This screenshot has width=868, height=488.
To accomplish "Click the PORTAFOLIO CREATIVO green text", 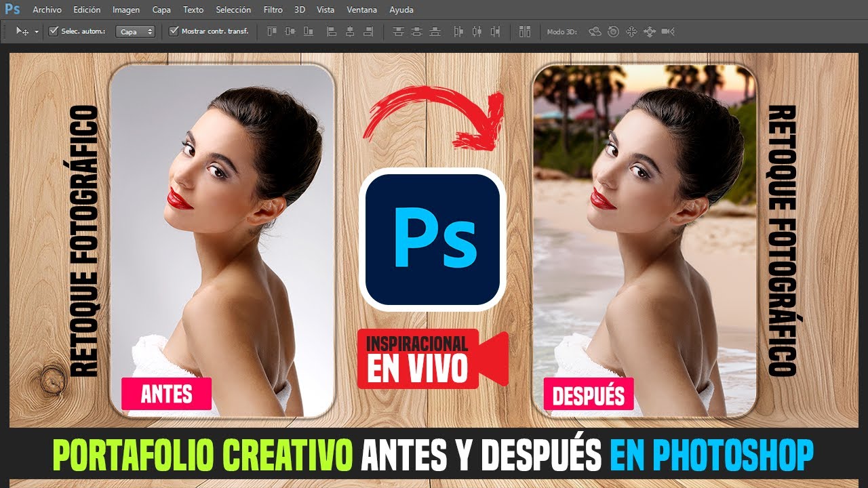I will click(202, 456).
